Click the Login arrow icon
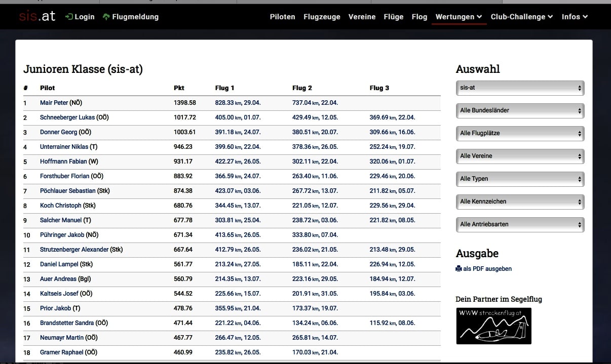611x364 pixels. click(69, 17)
